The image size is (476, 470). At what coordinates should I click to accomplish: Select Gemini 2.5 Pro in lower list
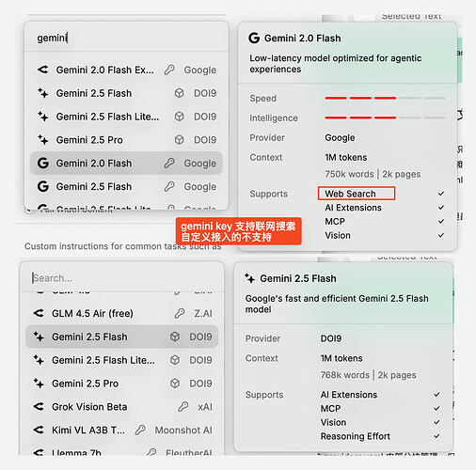point(122,384)
